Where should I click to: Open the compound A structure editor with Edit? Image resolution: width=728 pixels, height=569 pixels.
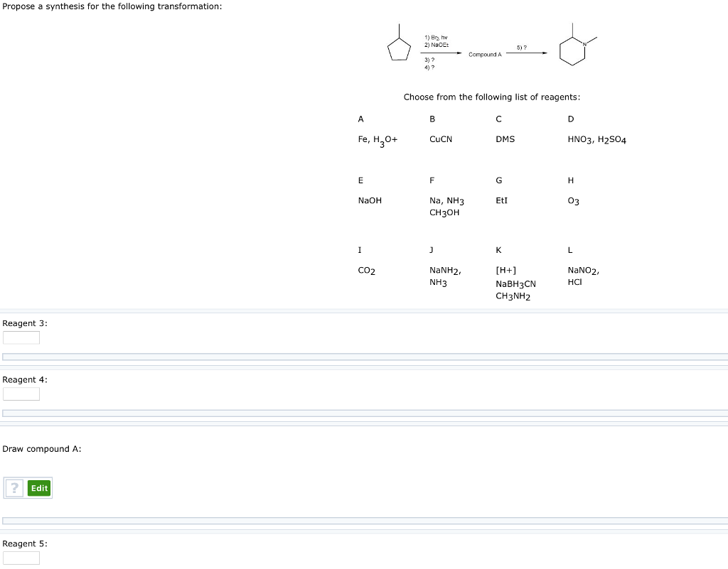(x=39, y=488)
